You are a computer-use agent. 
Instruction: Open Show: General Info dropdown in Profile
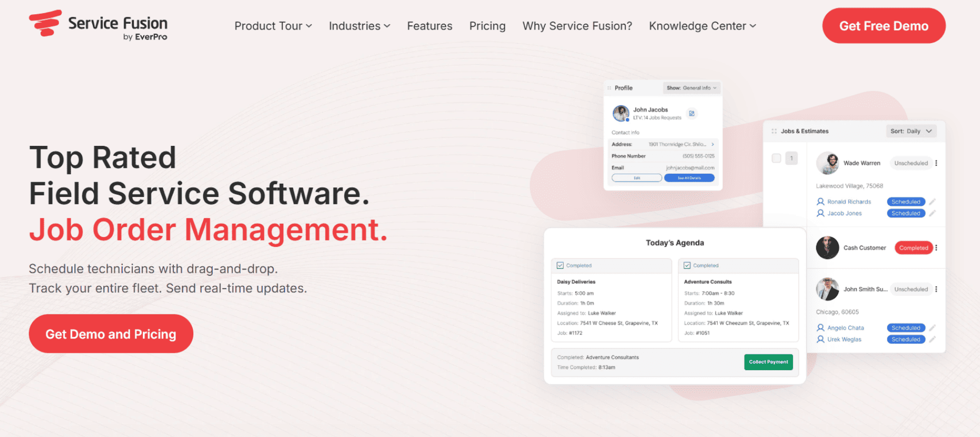point(691,88)
